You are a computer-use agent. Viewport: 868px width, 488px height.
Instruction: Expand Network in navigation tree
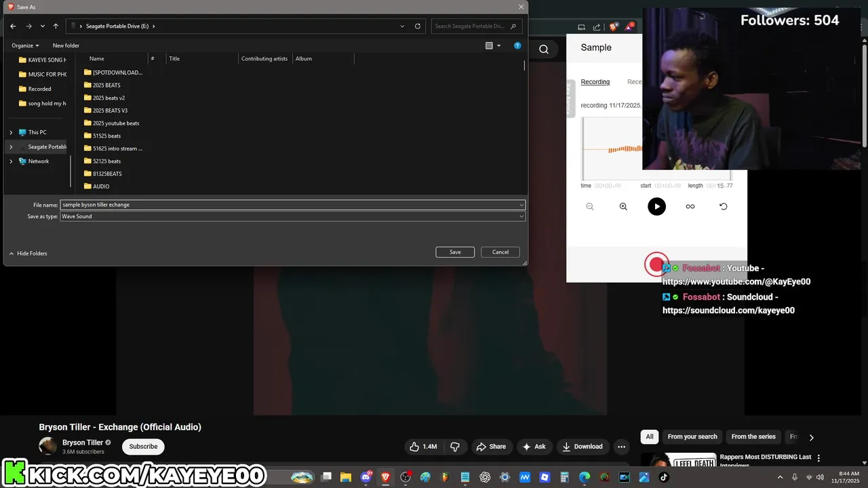pyautogui.click(x=11, y=161)
